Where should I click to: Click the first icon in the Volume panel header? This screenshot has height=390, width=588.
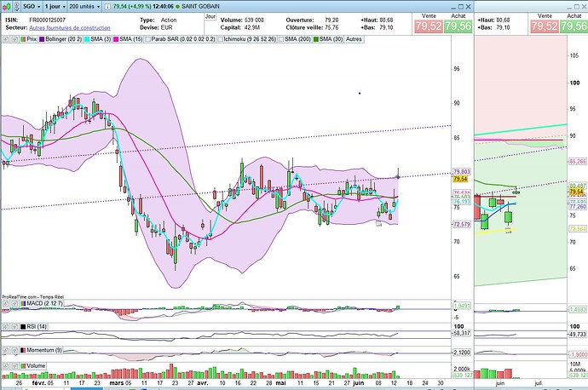point(6,366)
